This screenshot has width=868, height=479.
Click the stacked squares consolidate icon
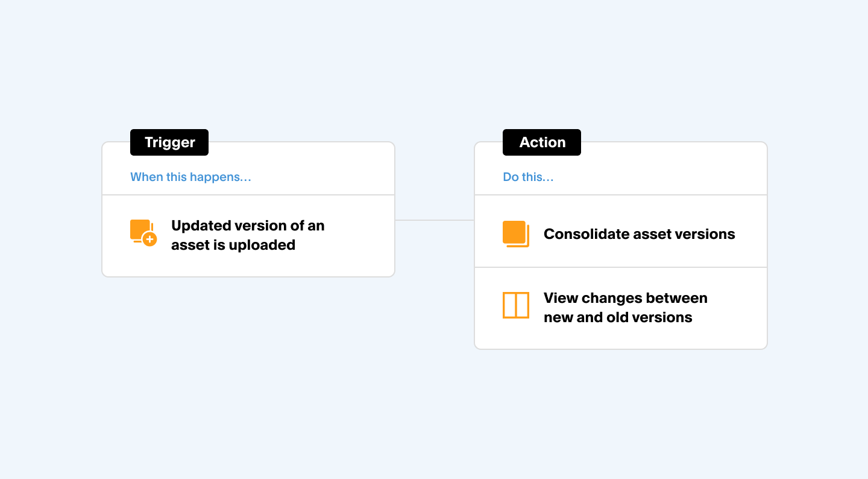(x=516, y=234)
